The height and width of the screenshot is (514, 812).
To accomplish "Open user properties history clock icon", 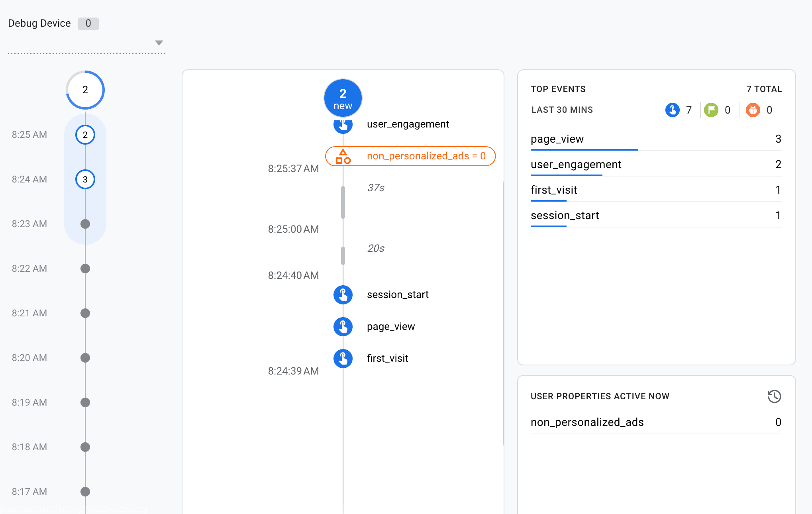I will tap(774, 396).
